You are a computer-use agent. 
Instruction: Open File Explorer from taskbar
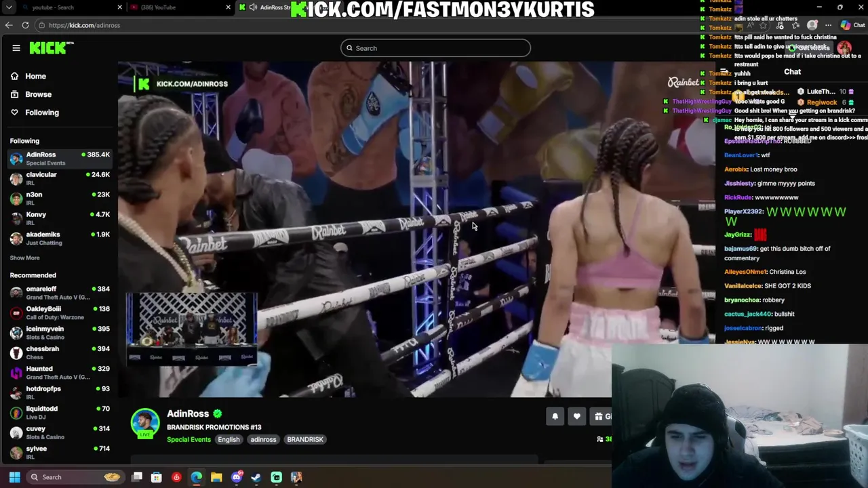coord(216,477)
